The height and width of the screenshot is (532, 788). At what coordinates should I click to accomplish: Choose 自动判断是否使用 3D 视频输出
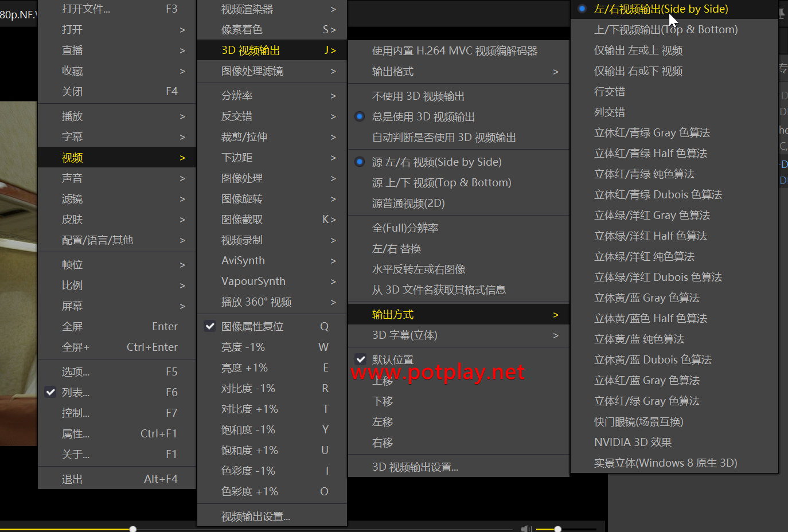(x=459, y=138)
